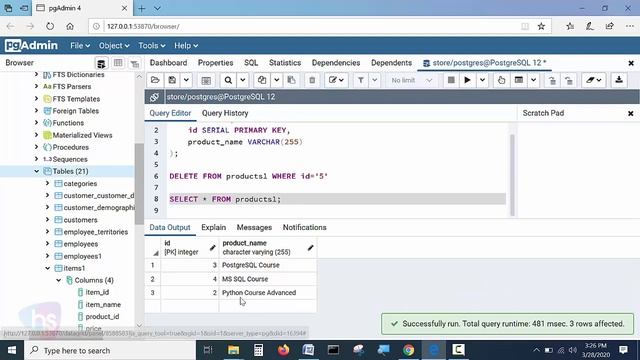Screen dimensions: 640x360
Task: Open file icon in query toolbar
Action: 155,80
